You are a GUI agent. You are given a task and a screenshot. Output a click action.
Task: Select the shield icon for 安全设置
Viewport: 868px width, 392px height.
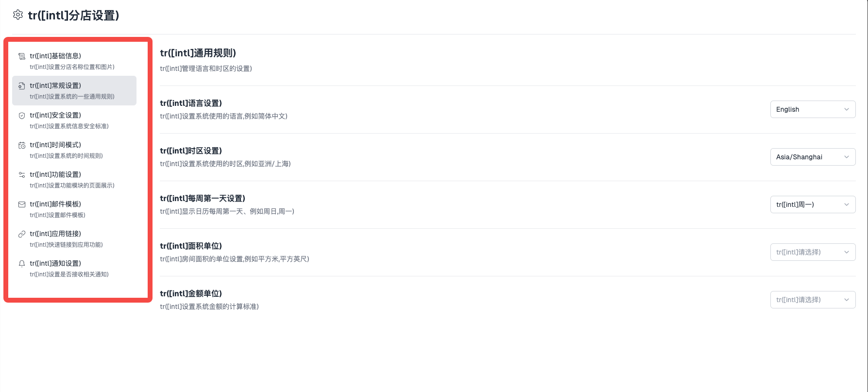pos(21,116)
